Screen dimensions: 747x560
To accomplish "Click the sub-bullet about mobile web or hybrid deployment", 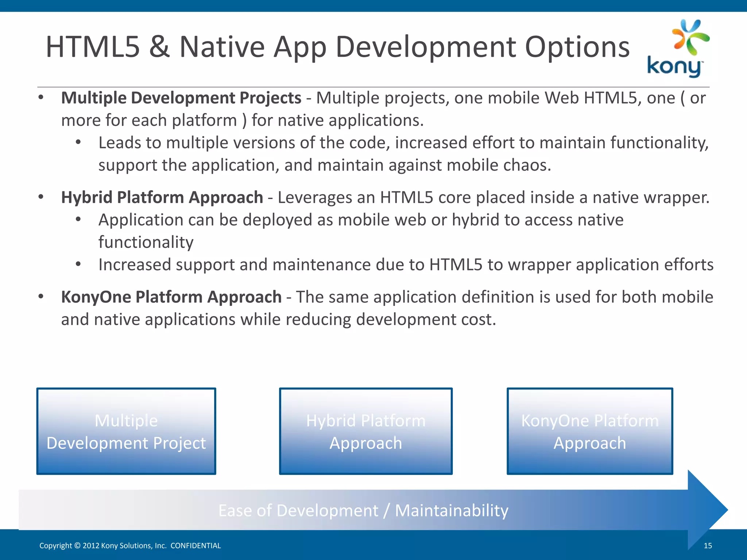I will click(360, 220).
